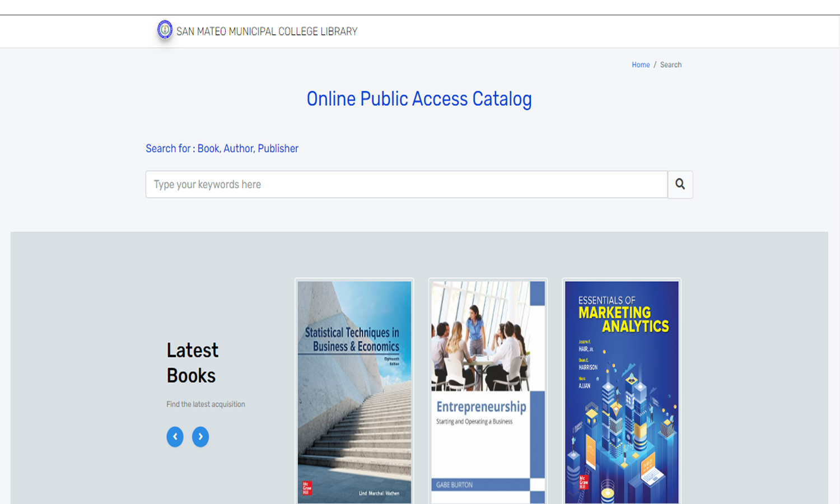Focus the 'Type your keywords here' field
840x504 pixels.
tap(406, 184)
